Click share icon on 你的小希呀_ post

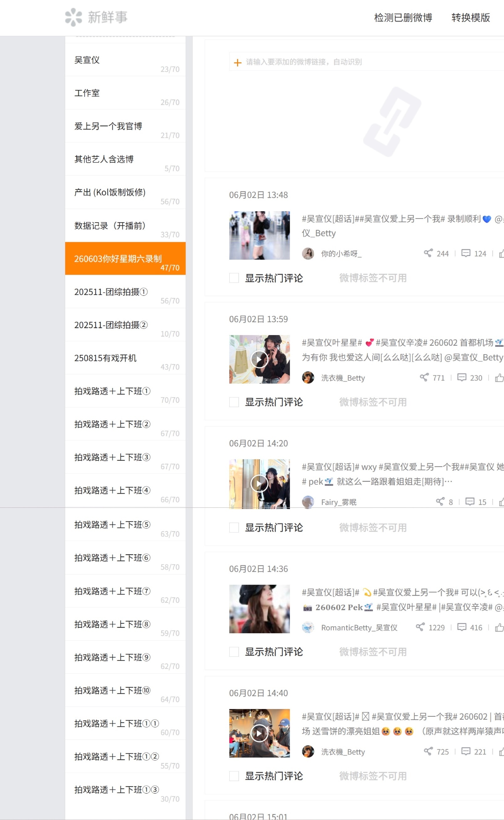click(x=428, y=253)
